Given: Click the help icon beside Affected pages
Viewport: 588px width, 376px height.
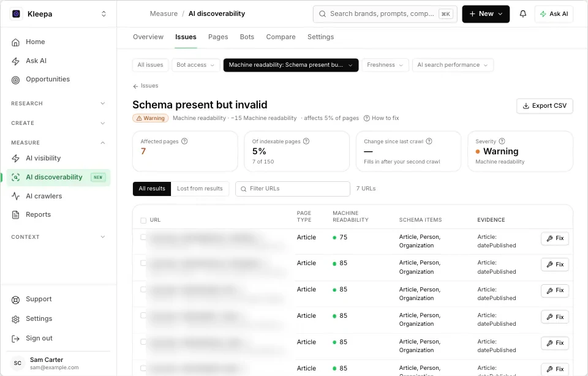Looking at the screenshot, I should (x=184, y=141).
